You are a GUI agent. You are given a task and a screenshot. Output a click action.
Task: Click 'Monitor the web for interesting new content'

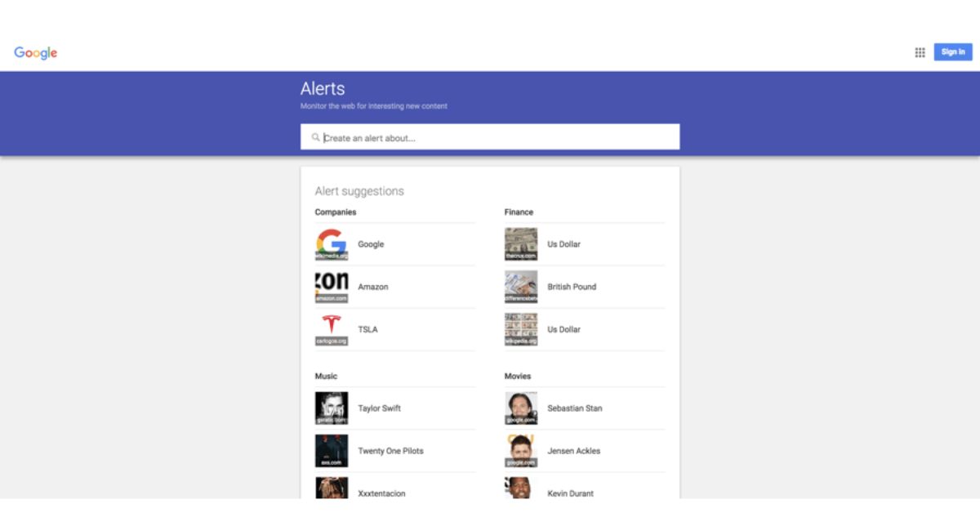point(374,106)
